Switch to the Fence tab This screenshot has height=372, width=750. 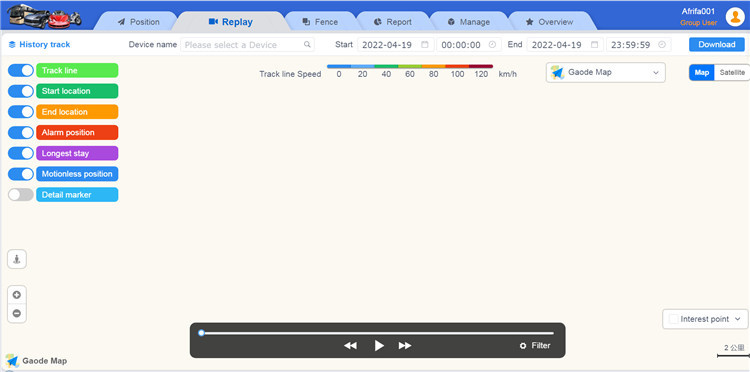coord(320,22)
